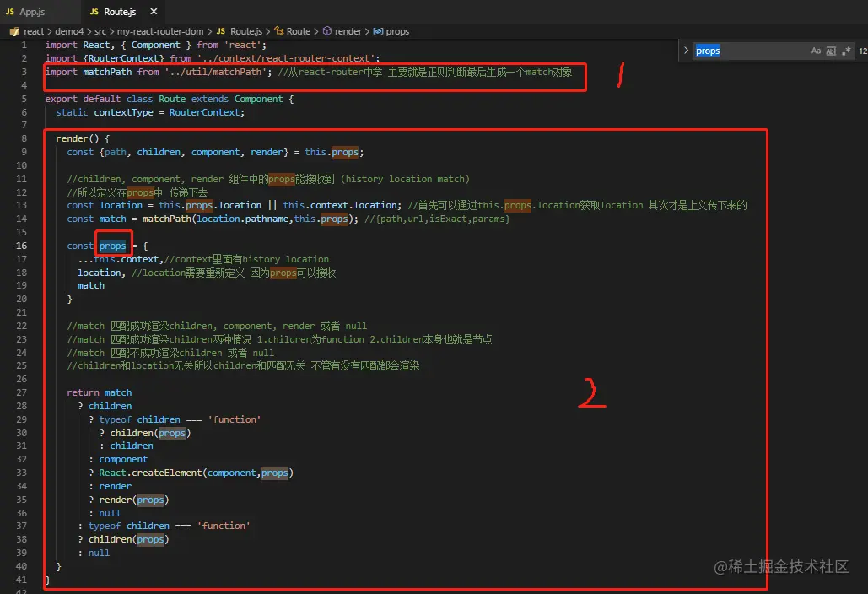Close the Route.js tab
This screenshot has height=594, width=868.
154,12
